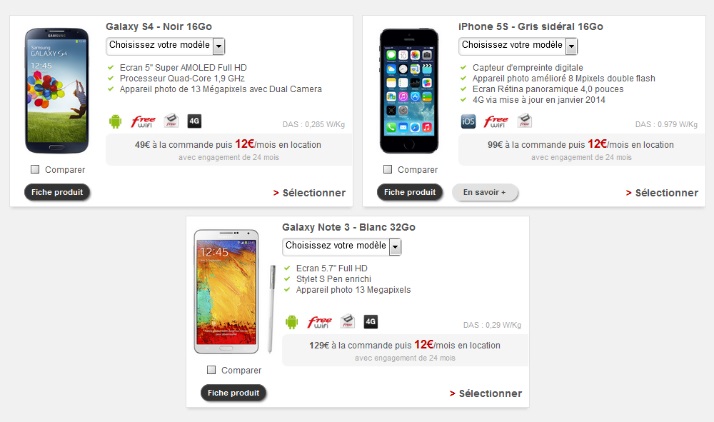Viewport: 714px width, 422px height.
Task: Click the Free Wifi logo on Galaxy S4 card
Action: [143, 122]
